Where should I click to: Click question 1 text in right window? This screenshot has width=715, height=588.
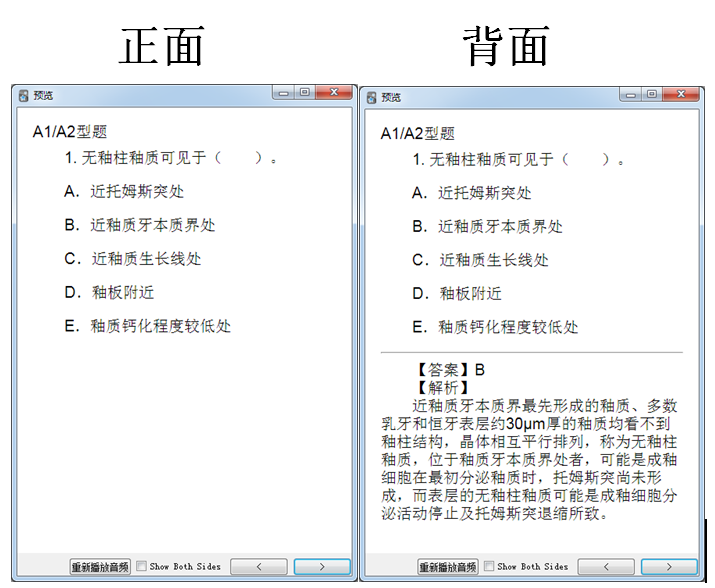518,160
